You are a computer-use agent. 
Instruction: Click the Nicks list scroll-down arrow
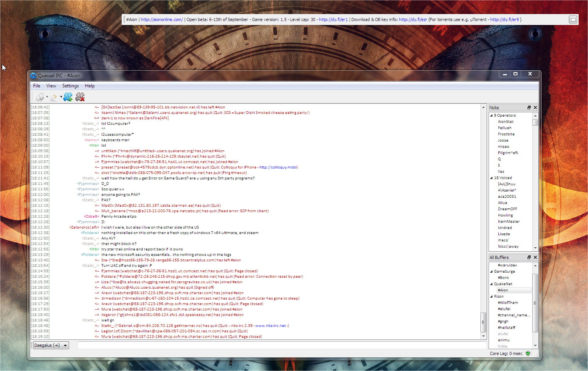coord(535,248)
